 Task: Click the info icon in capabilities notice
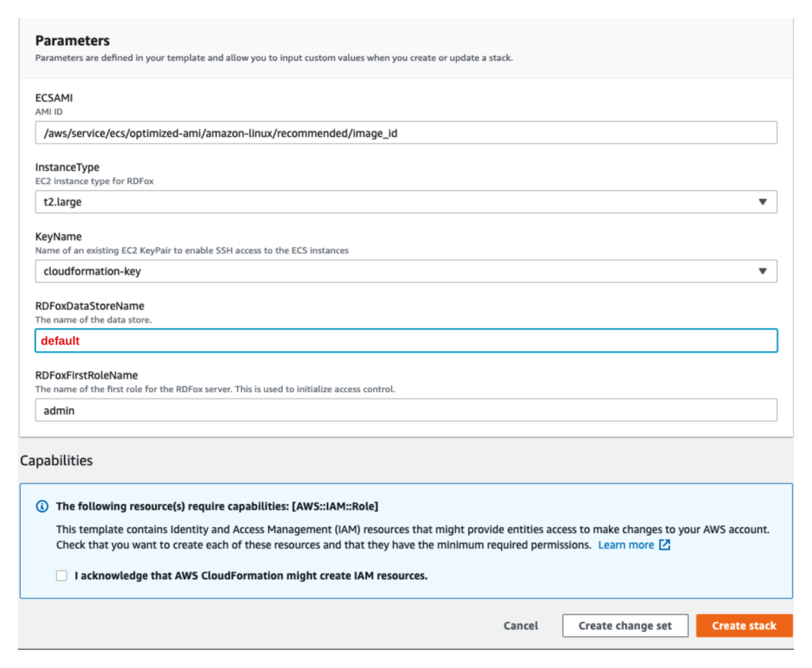[x=43, y=506]
